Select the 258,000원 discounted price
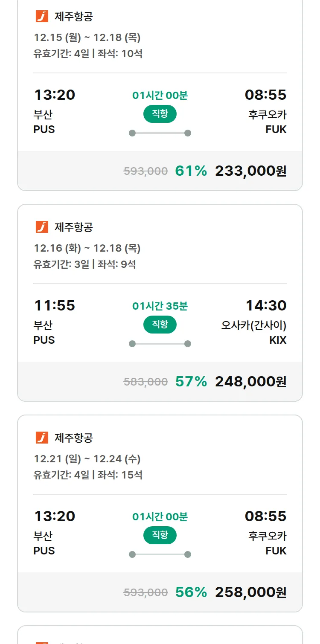This screenshot has width=320, height=644. 250,592
